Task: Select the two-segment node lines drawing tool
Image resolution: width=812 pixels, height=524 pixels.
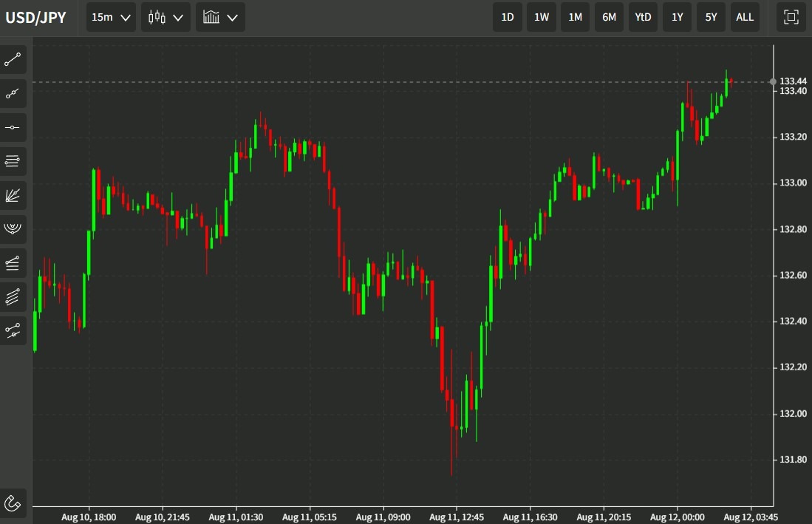Action: click(x=13, y=330)
